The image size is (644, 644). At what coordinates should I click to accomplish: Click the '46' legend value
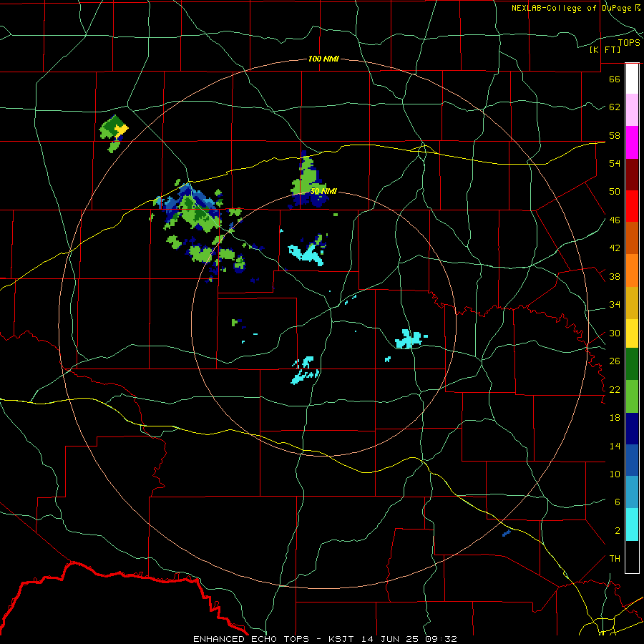point(615,220)
